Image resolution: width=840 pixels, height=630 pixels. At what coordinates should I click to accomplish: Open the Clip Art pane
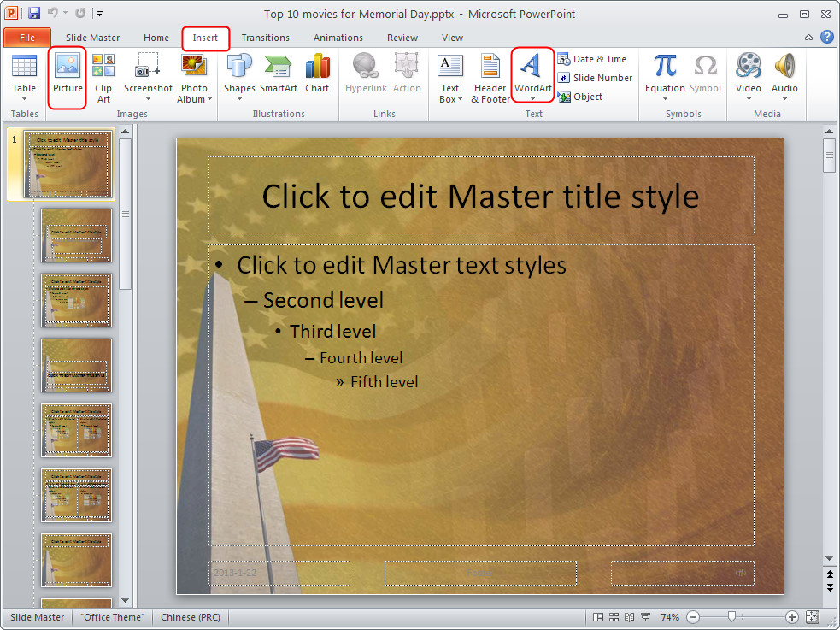tap(103, 78)
